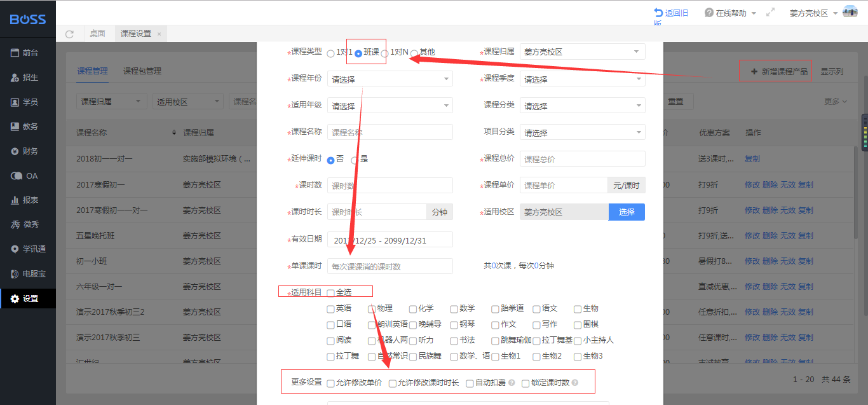This screenshot has width=868, height=405.
Task: Check the 英语 subject checkbox
Action: point(330,309)
